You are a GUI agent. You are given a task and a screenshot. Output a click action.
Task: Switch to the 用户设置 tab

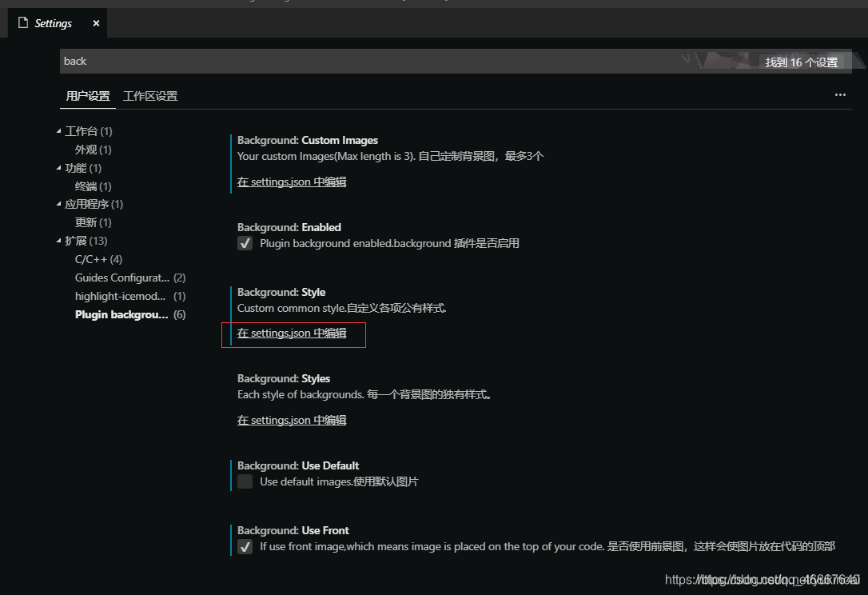pos(88,96)
